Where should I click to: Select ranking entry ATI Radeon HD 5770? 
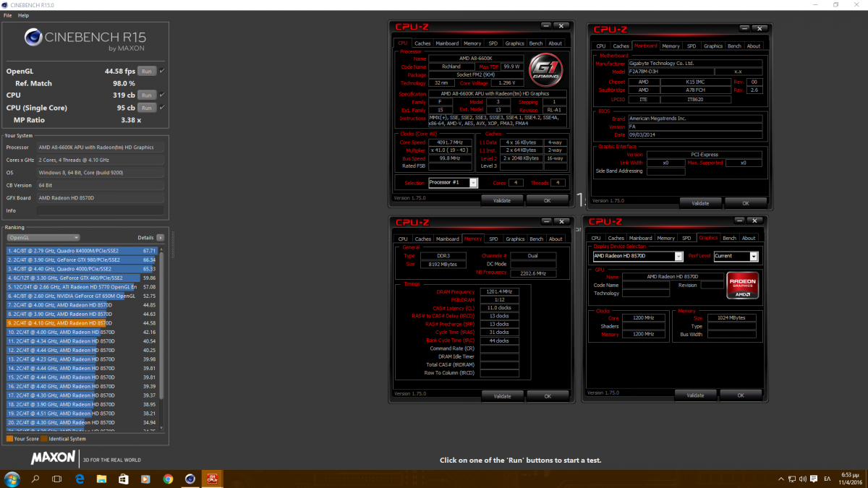coord(82,287)
